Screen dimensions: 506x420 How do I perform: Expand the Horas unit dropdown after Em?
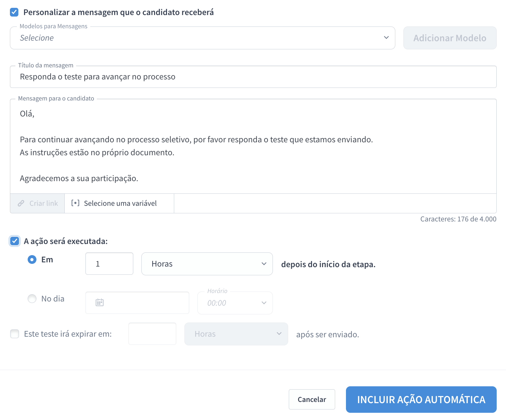(x=207, y=264)
